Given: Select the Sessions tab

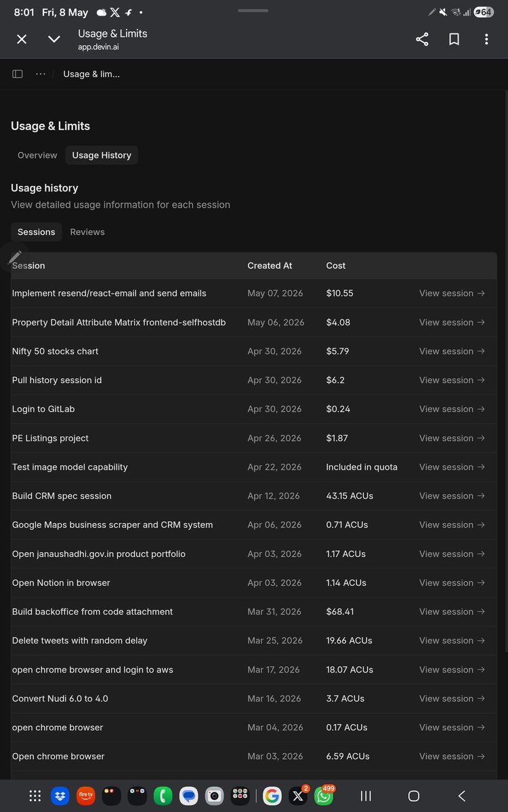Looking at the screenshot, I should click(x=36, y=232).
